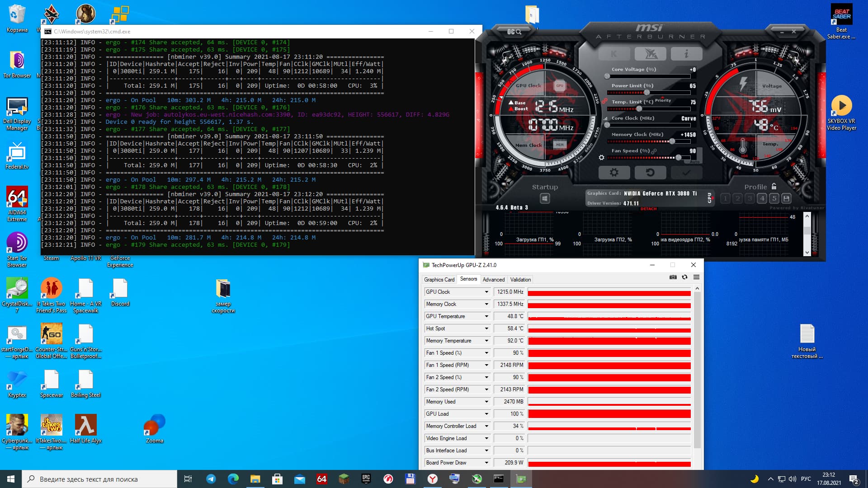Toggle the Fan Speed sync link icon
868x488 pixels.
pos(654,151)
